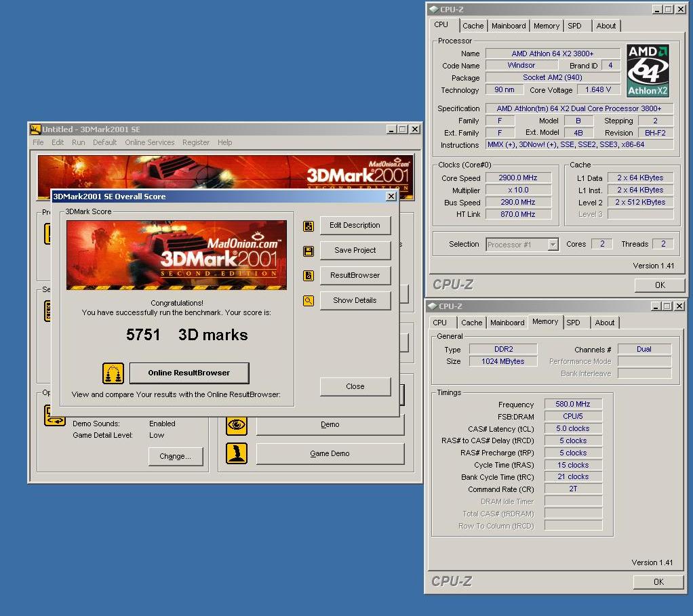Open the Register menu

196,142
